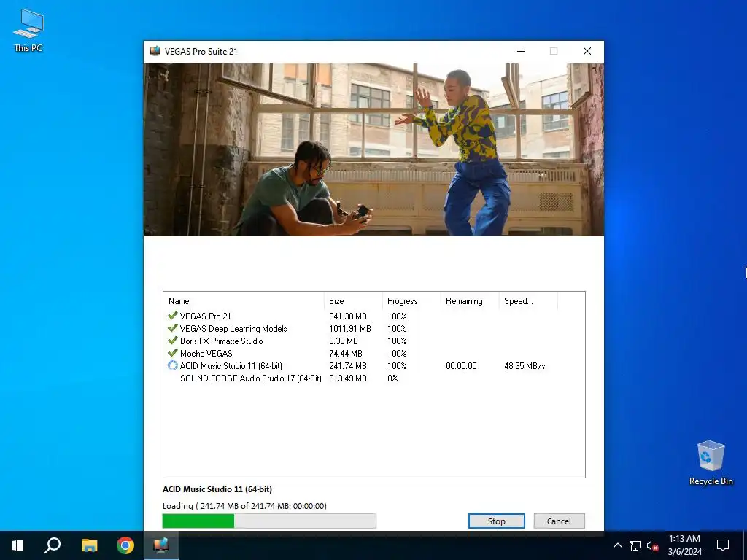Click the 641.38 MB size value

click(x=348, y=316)
